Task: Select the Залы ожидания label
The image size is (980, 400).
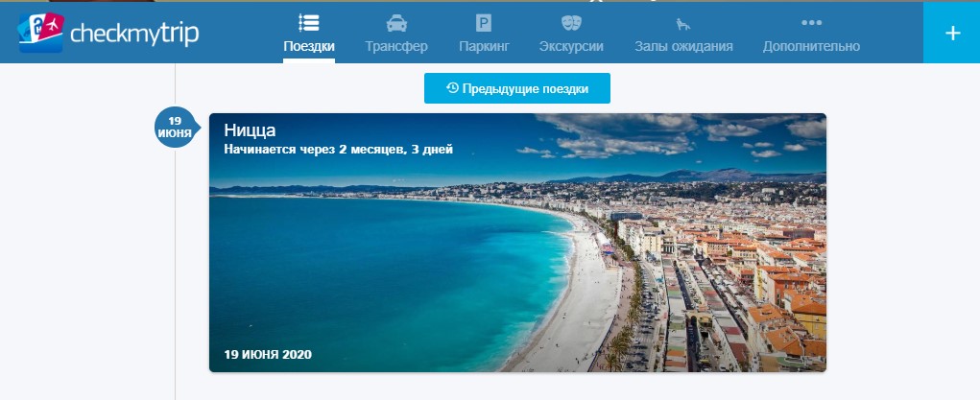Action: pos(683,46)
